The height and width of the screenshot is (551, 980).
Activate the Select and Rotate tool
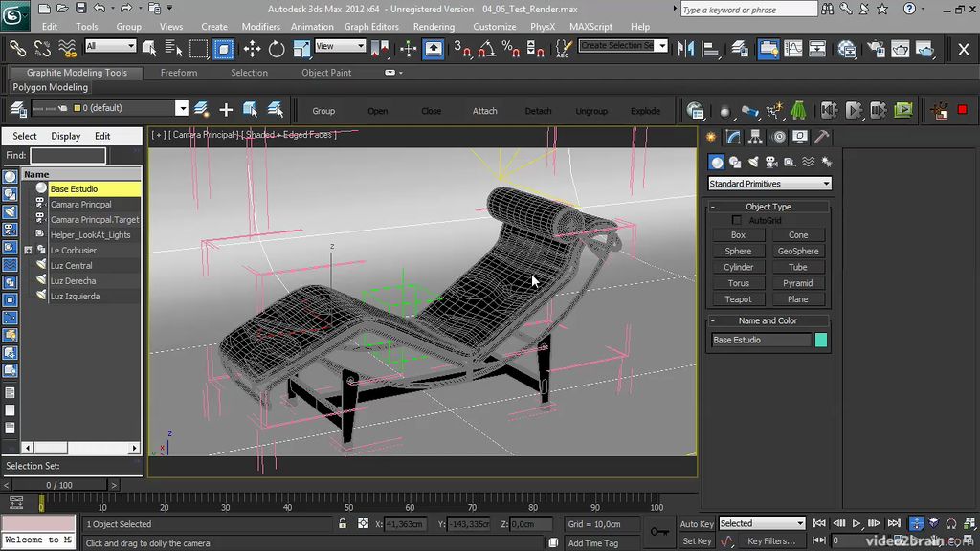click(x=276, y=48)
